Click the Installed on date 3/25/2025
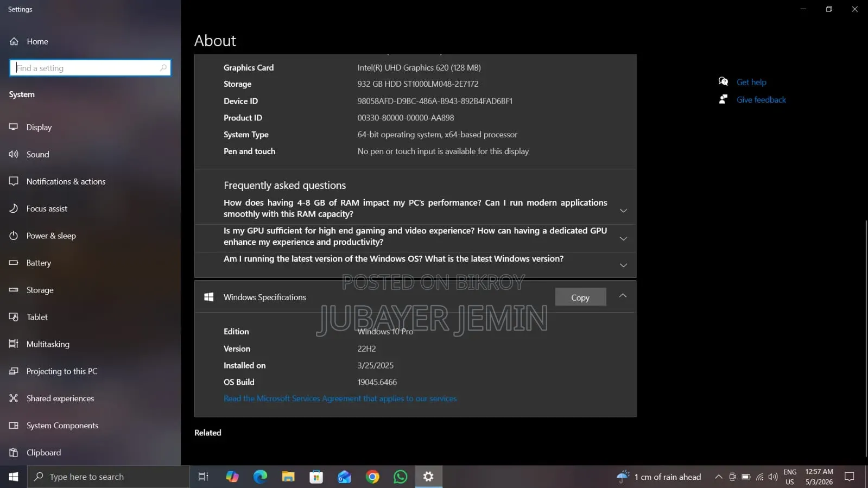Image resolution: width=868 pixels, height=488 pixels. coord(375,365)
